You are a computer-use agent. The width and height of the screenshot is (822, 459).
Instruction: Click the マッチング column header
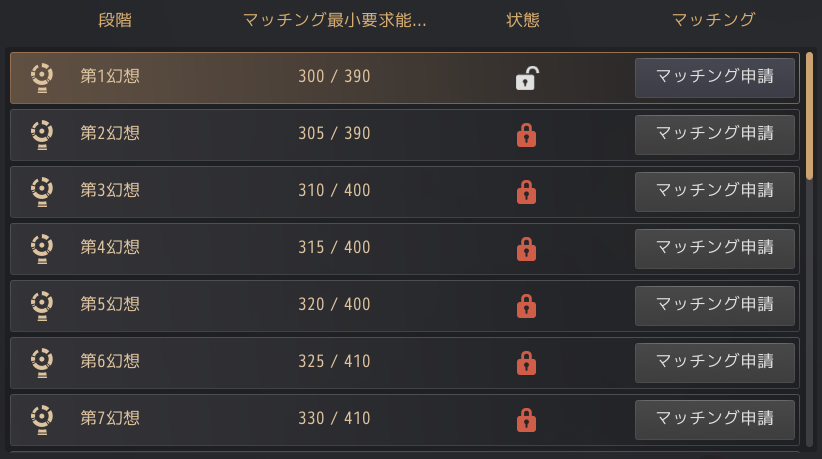pyautogui.click(x=713, y=20)
